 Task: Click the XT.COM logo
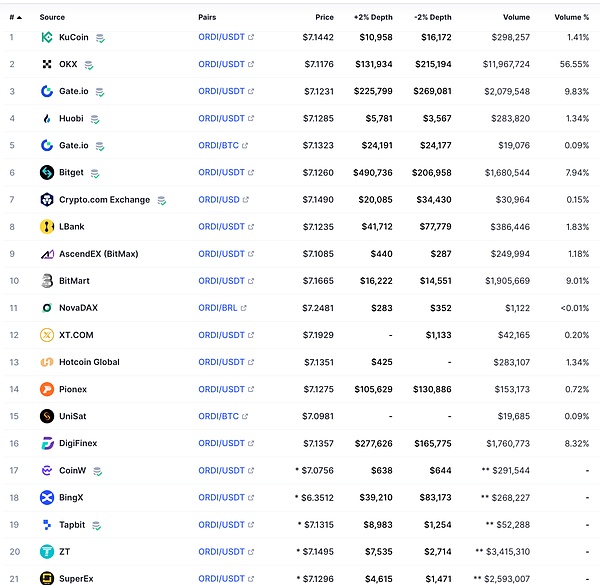pos(47,335)
